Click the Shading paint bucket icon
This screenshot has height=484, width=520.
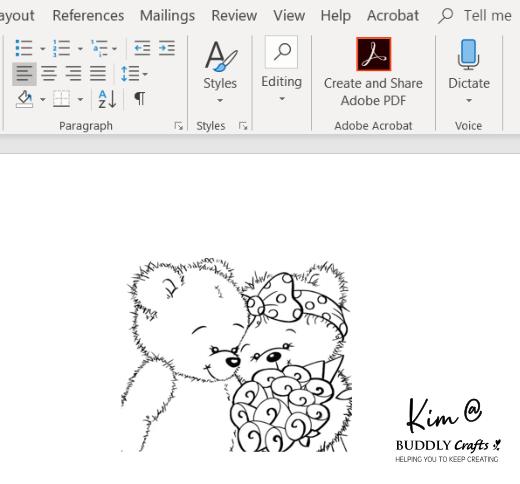pyautogui.click(x=25, y=99)
